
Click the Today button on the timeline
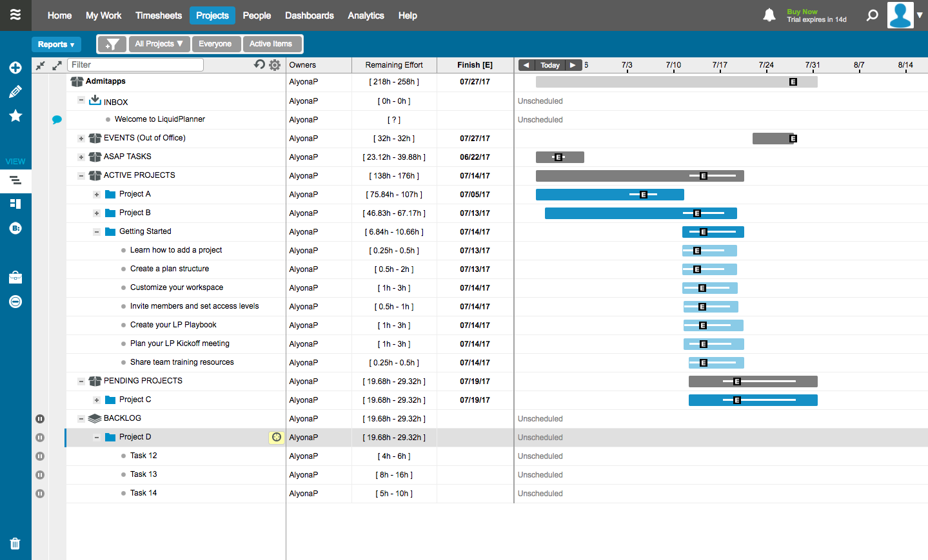(x=550, y=65)
